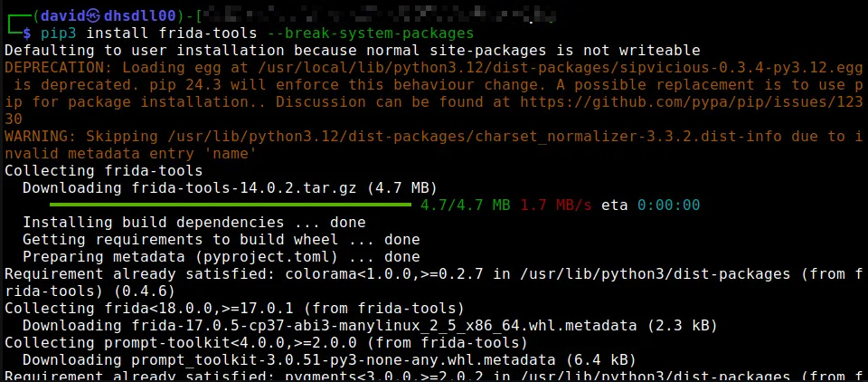Image resolution: width=868 pixels, height=382 pixels.
Task: Click the '(6.4 kB)' size text
Action: [x=601, y=360]
